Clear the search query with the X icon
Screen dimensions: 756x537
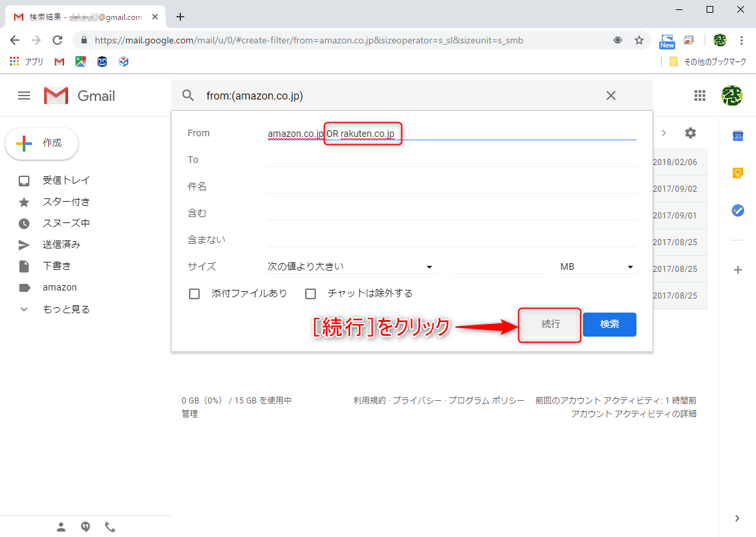tap(610, 96)
